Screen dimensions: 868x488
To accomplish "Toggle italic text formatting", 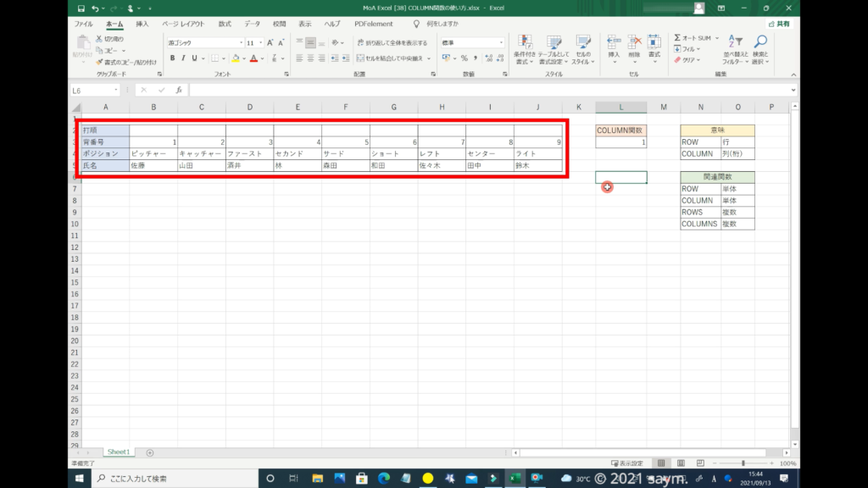I will click(183, 58).
